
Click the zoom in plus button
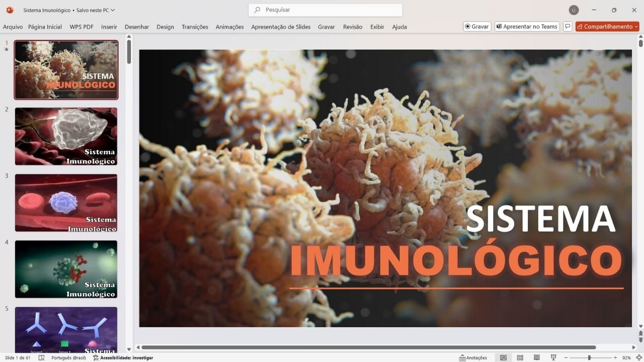[x=615, y=357]
